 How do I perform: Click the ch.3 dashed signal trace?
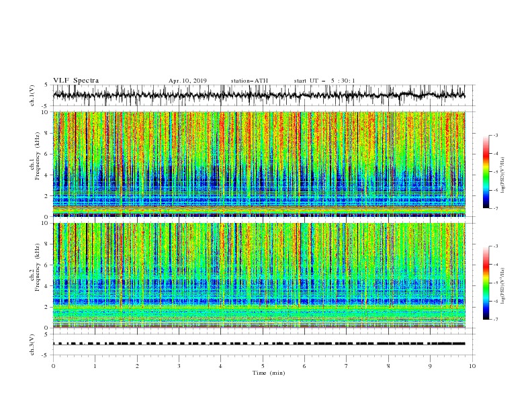259,344
